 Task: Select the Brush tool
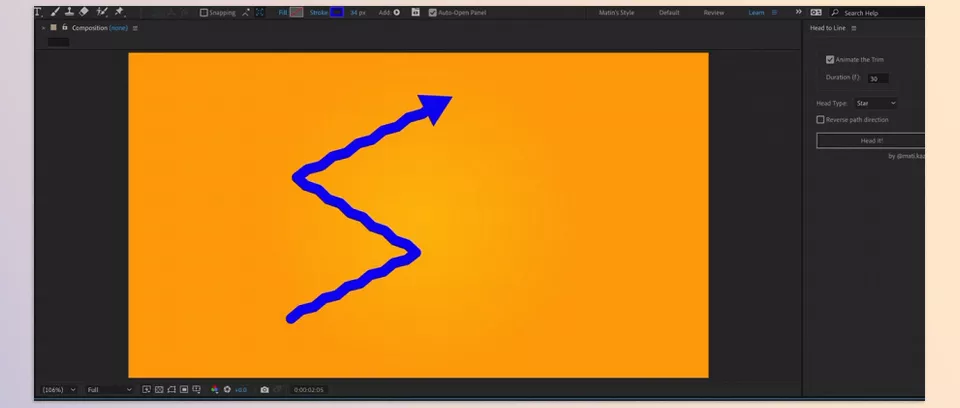(x=55, y=12)
